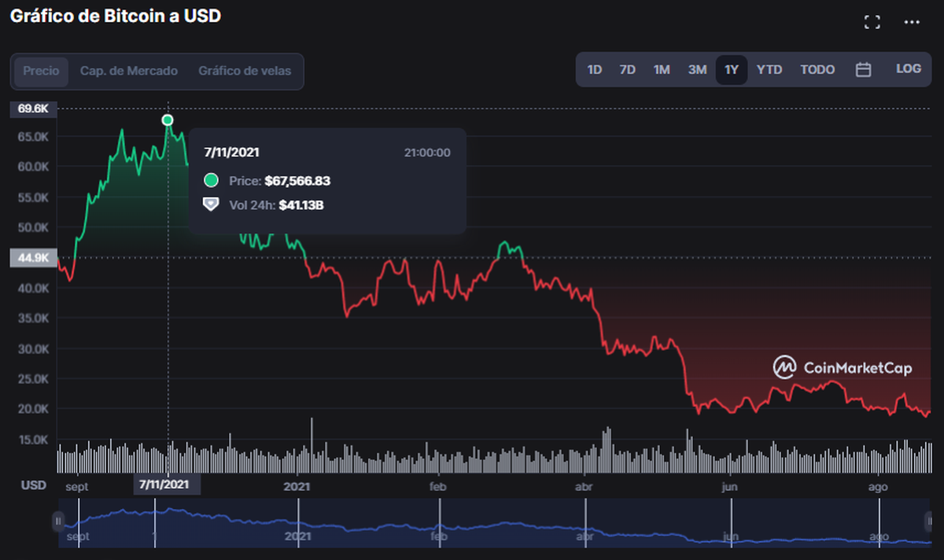Open the calendar date range picker
This screenshot has height=560, width=944.
click(x=863, y=70)
